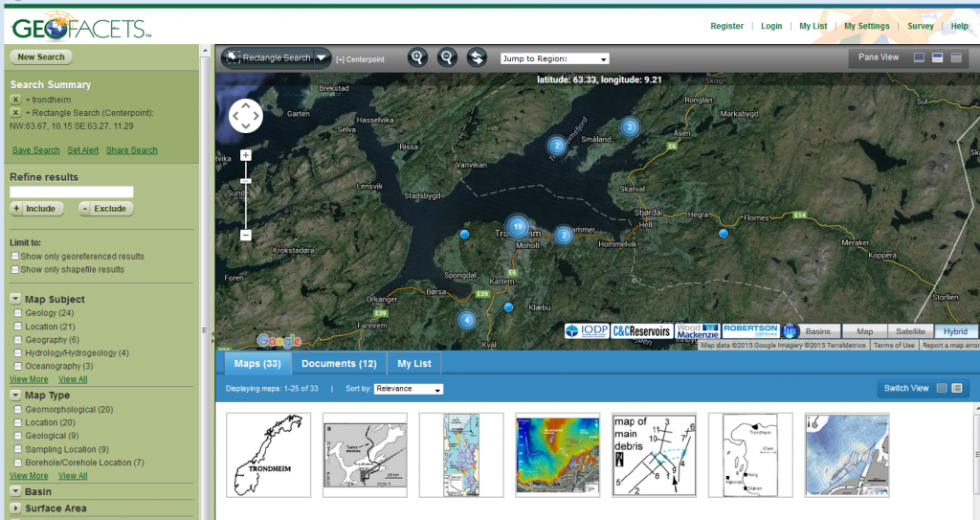Check the Geology map subject filter
Viewport: 980px width, 520px height.
(x=18, y=313)
